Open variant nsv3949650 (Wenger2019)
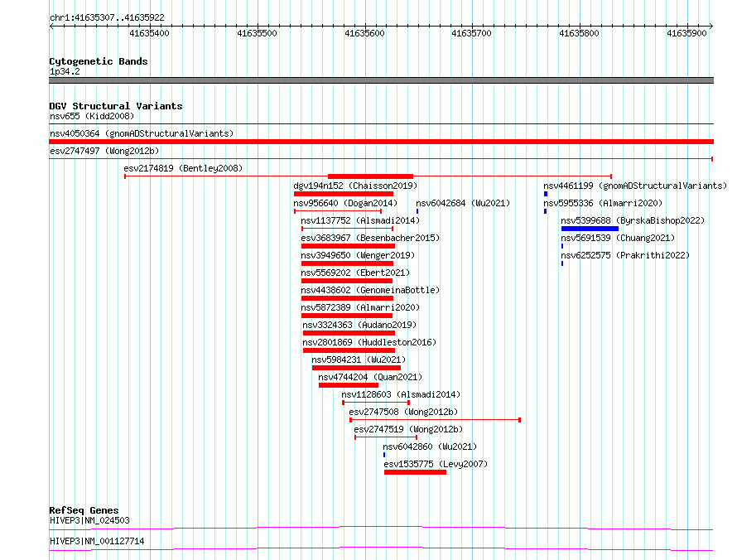The image size is (737, 560). (x=358, y=255)
